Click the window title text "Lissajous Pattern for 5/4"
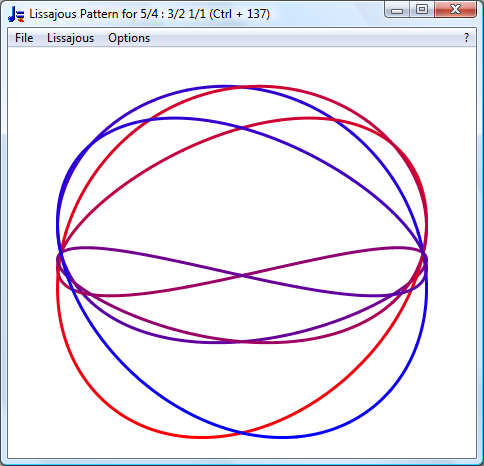The width and height of the screenshot is (484, 466). click(x=94, y=14)
